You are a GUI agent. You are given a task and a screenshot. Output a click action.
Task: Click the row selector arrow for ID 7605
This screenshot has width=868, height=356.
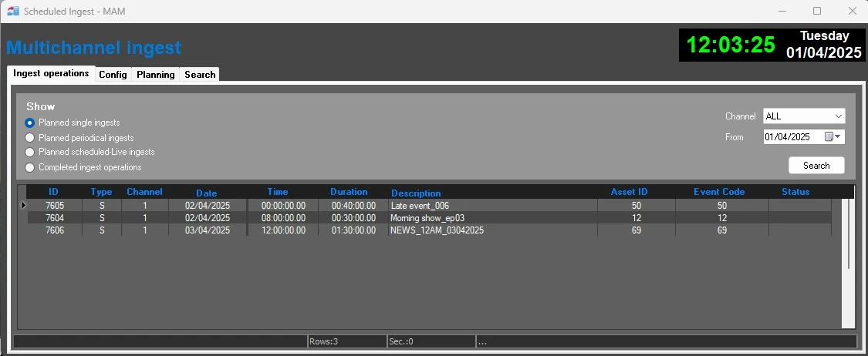click(22, 206)
